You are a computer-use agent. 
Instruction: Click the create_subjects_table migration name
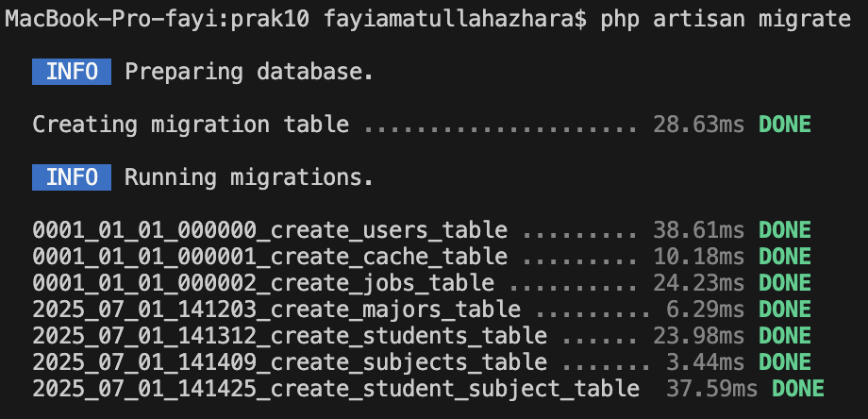click(x=290, y=362)
